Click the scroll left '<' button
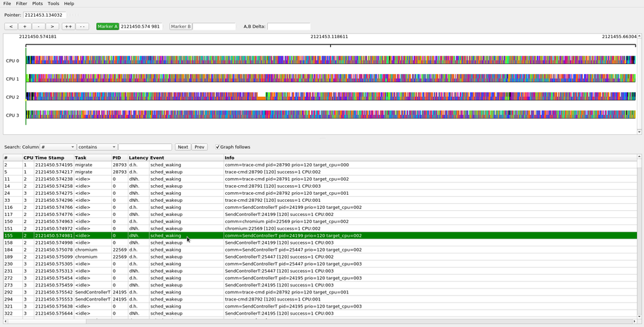This screenshot has height=327, width=644. [x=11, y=26]
